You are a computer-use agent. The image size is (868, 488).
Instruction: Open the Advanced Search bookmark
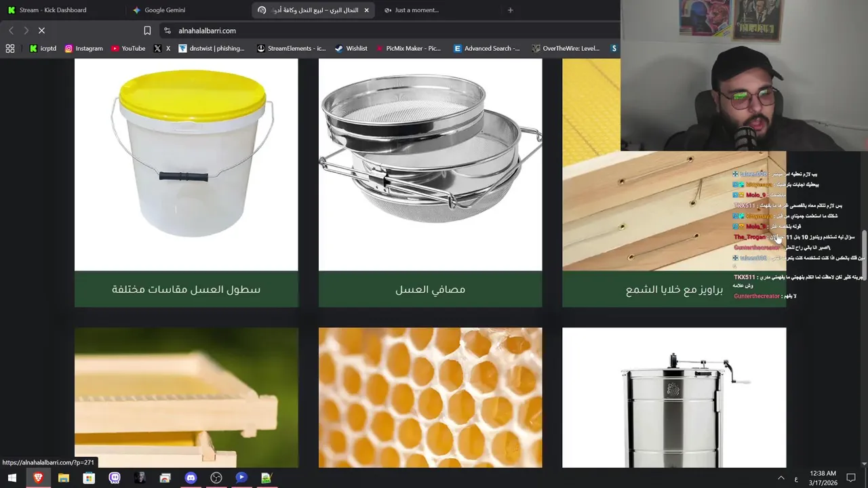tap(486, 48)
